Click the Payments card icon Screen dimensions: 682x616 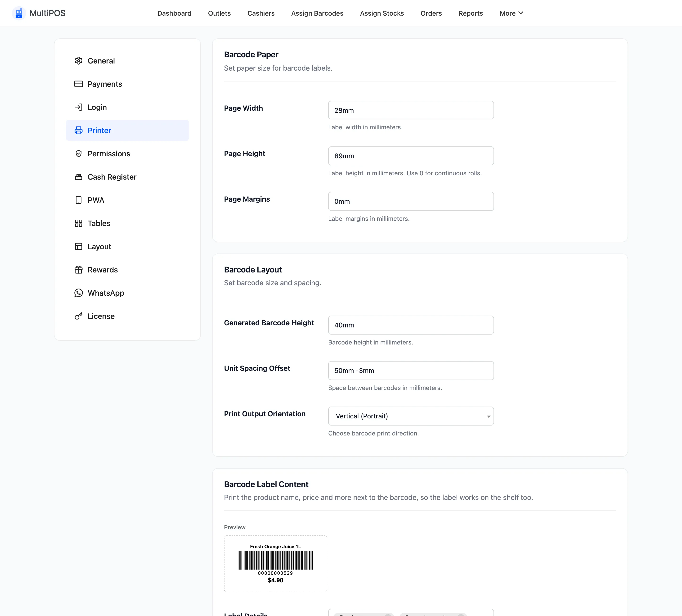[x=78, y=84]
